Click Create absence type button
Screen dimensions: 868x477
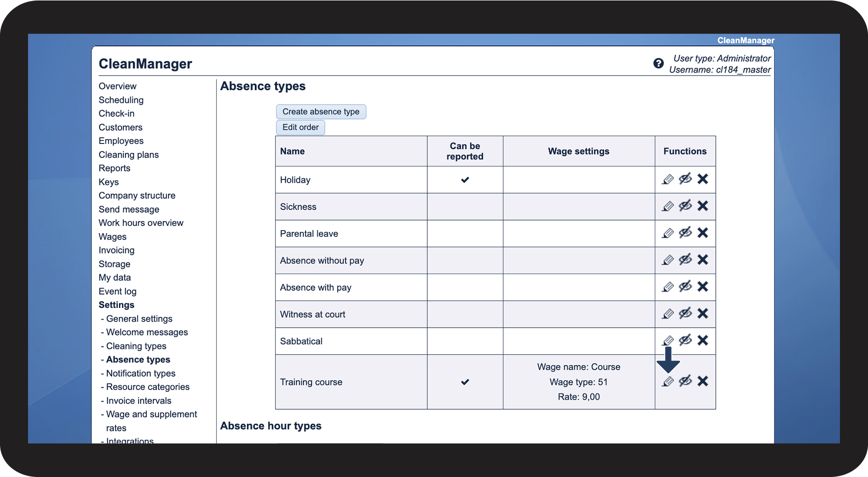[x=321, y=112]
